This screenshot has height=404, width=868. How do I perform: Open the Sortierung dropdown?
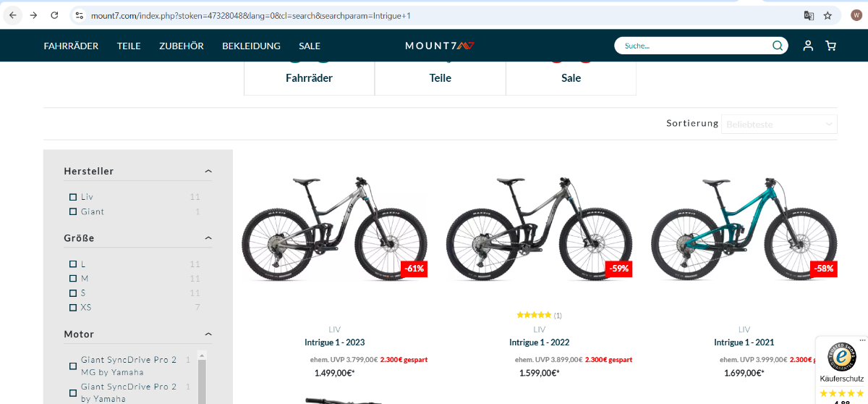779,124
